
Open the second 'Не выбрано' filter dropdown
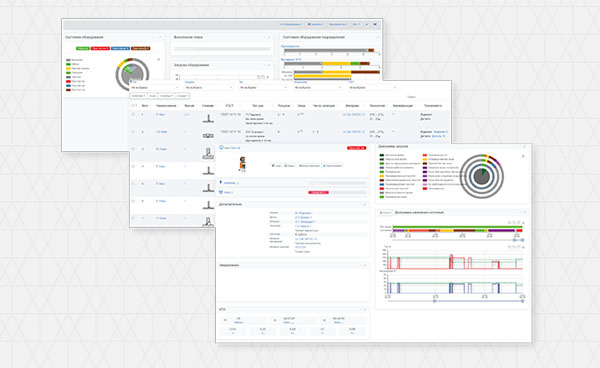pos(209,88)
